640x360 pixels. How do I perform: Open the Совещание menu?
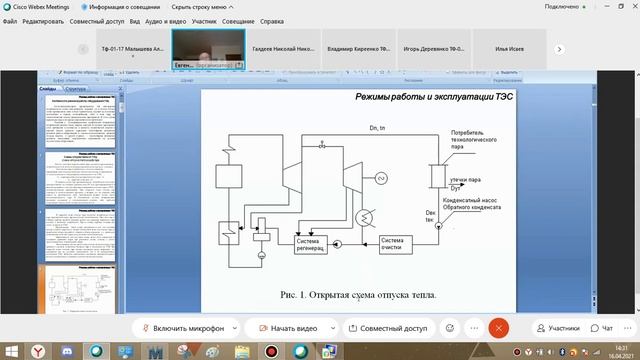coord(238,21)
